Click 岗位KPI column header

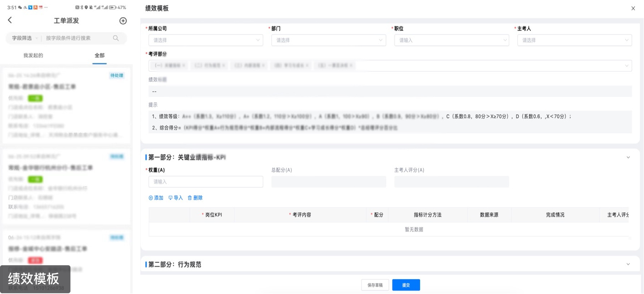point(212,215)
